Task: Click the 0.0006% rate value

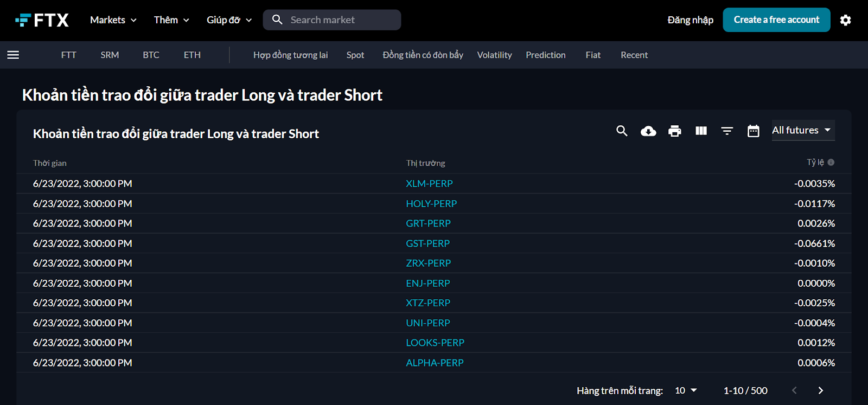Action: pyautogui.click(x=816, y=363)
